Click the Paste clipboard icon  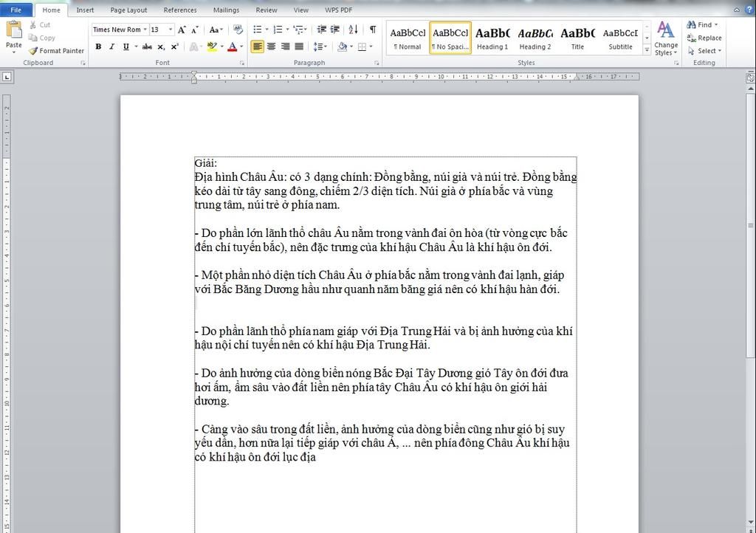coord(14,31)
